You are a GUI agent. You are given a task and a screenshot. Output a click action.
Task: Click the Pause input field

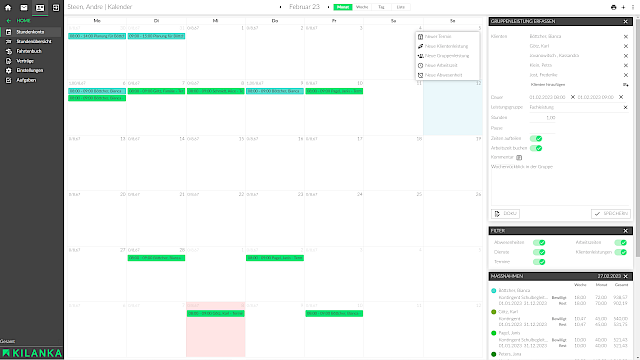(542, 128)
